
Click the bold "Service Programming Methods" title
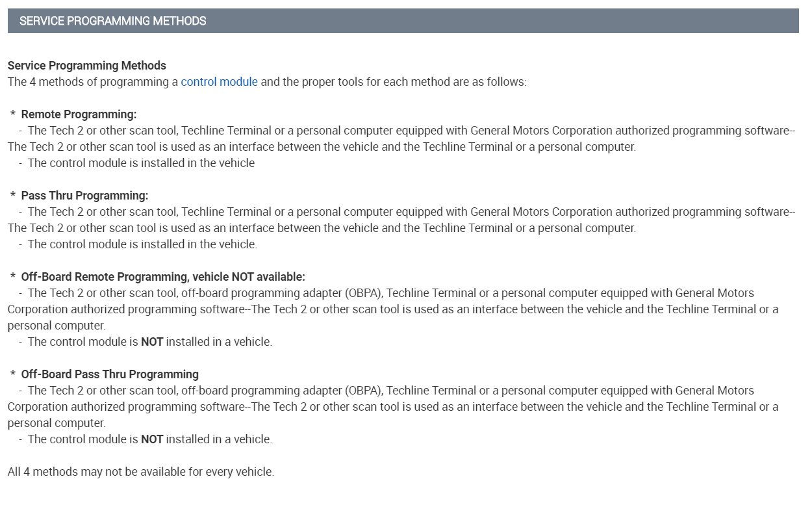click(x=86, y=66)
